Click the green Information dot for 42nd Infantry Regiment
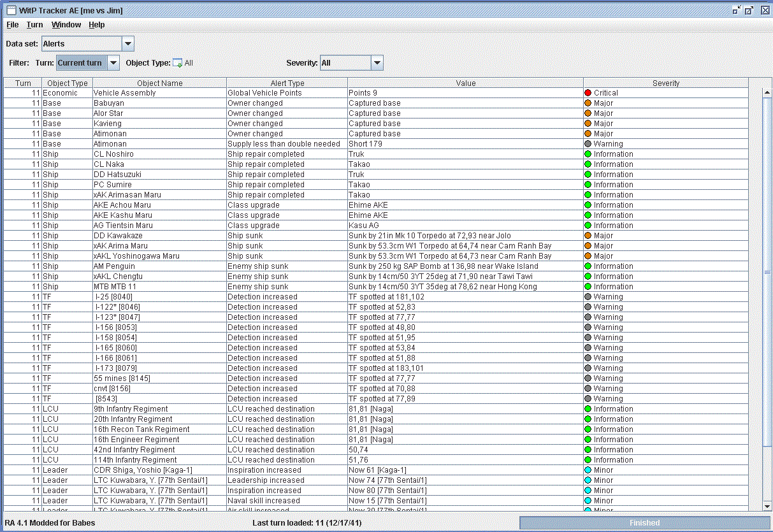This screenshot has height=532, width=773. click(x=588, y=450)
